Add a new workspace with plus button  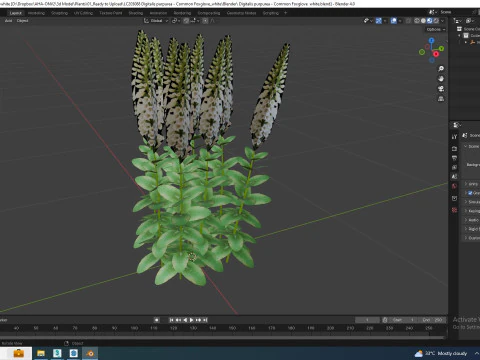point(285,13)
